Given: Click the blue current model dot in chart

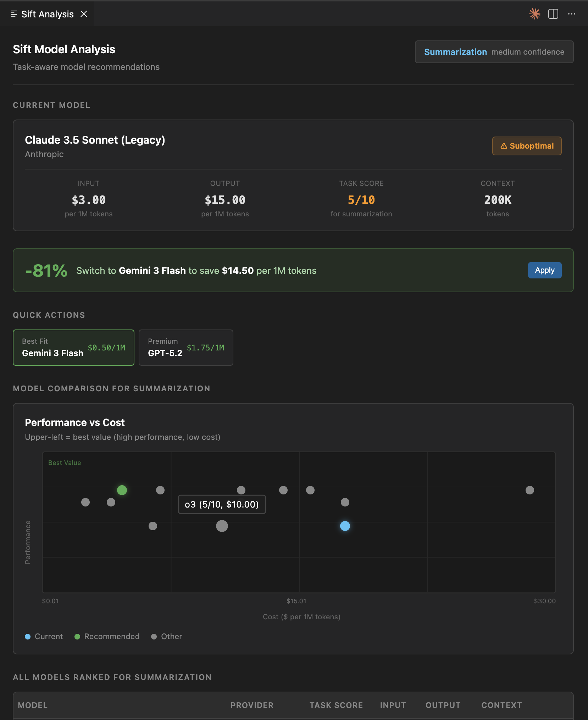Looking at the screenshot, I should (x=345, y=526).
